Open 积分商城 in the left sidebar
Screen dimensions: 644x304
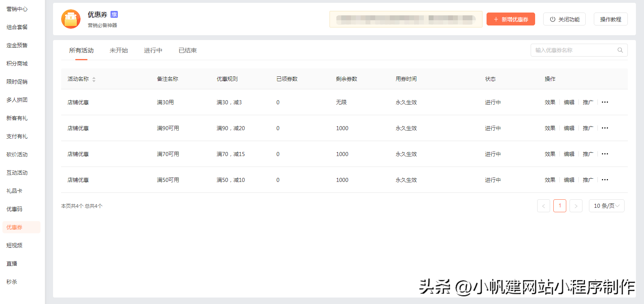click(17, 63)
